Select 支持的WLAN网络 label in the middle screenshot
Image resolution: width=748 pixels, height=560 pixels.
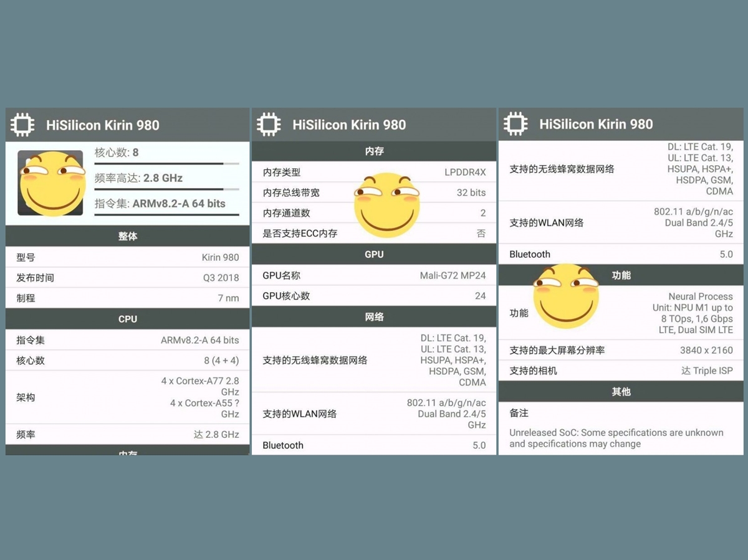[x=300, y=414]
